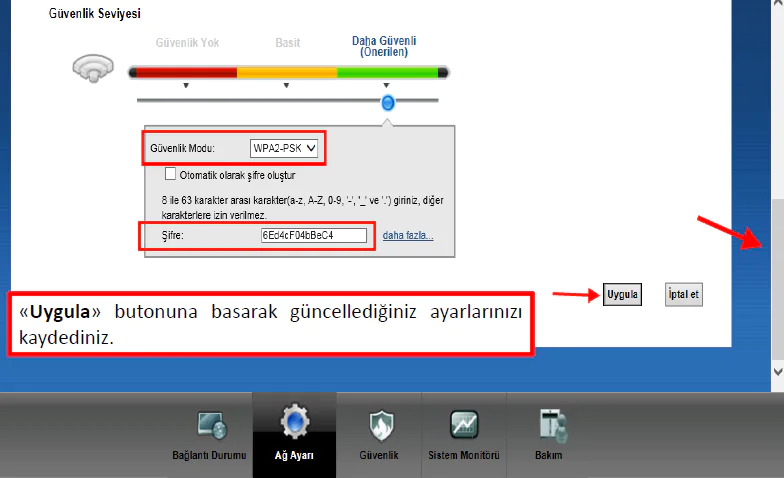The height and width of the screenshot is (478, 784).
Task: Select the Ağ Ayarı gear icon
Action: click(294, 422)
